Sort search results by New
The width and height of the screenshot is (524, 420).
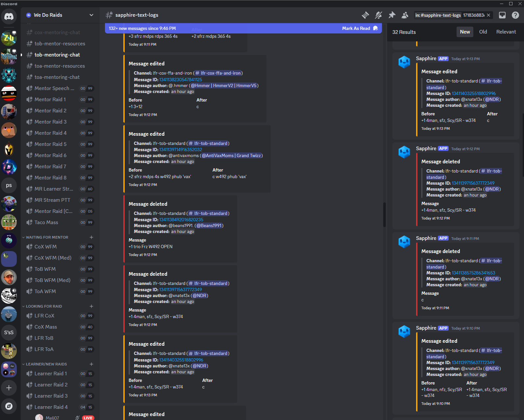pyautogui.click(x=465, y=32)
